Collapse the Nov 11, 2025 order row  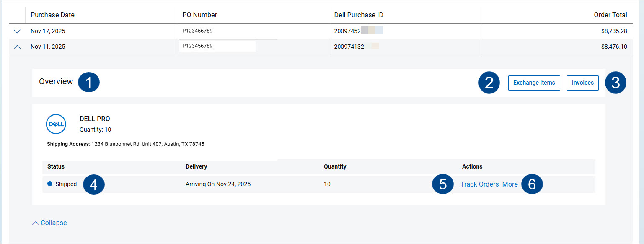click(x=17, y=47)
